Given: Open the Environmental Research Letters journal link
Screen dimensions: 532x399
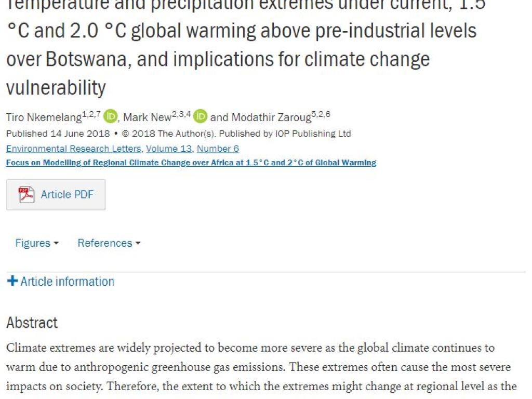Looking at the screenshot, I should click(x=73, y=149).
